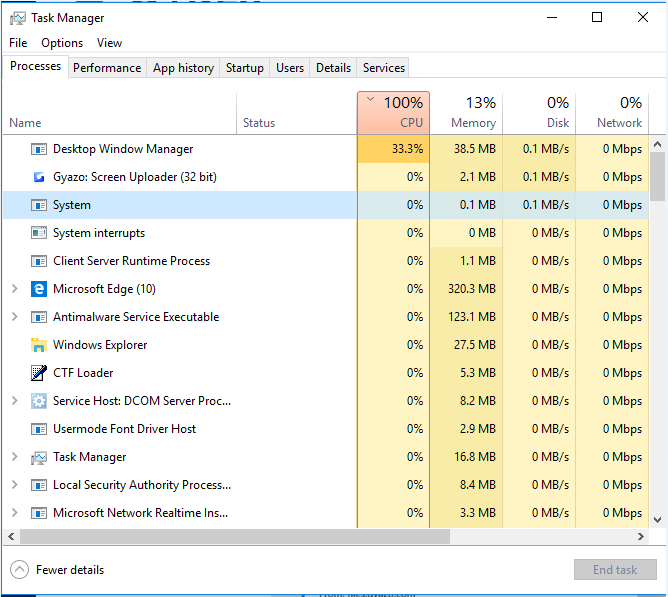The image size is (668, 597).
Task: Select the CTF Loader process name
Action: tap(83, 373)
